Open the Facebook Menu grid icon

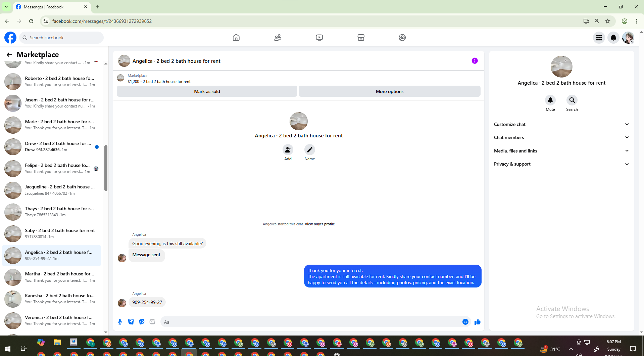pyautogui.click(x=599, y=38)
